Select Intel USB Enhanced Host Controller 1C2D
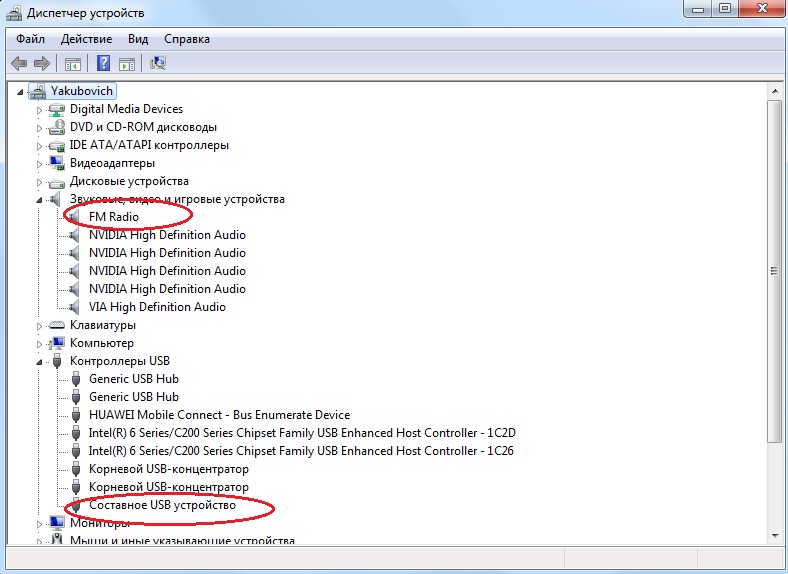The height and width of the screenshot is (574, 788). point(301,433)
